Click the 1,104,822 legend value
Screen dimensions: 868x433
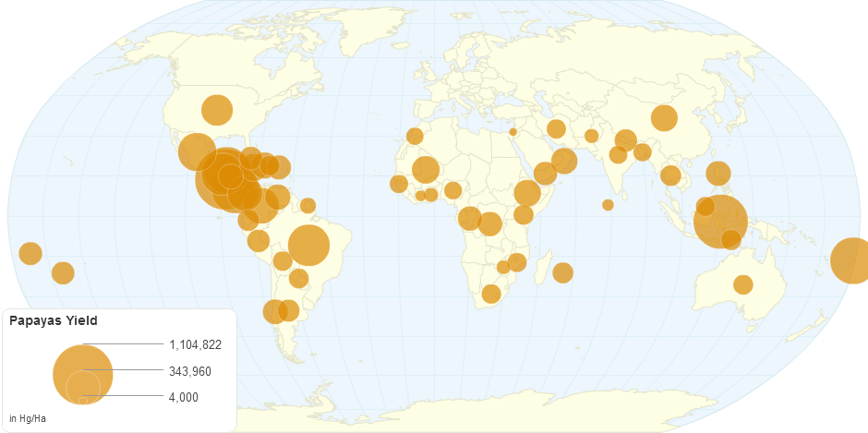point(195,344)
